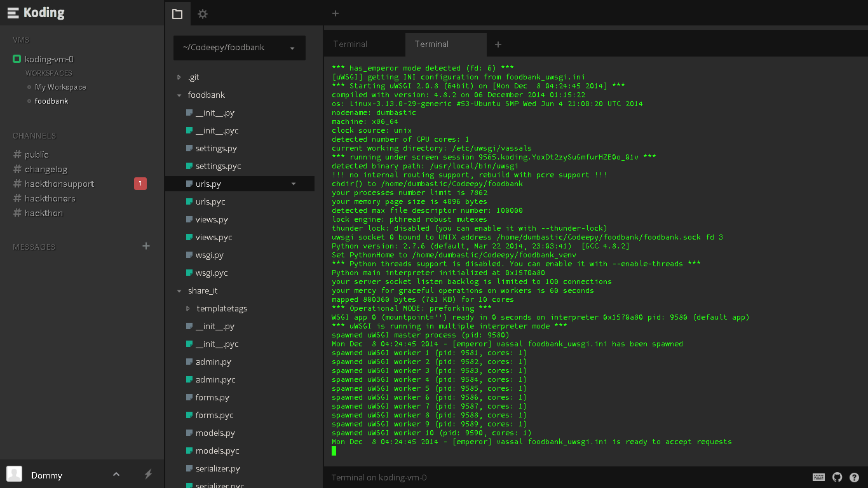Open wsgi.pyc in the file tree
868x488 pixels.
point(212,273)
